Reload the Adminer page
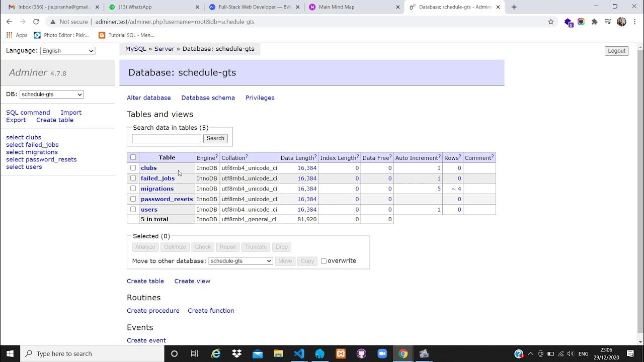Screen dimensions: 644x362 tap(36, 22)
